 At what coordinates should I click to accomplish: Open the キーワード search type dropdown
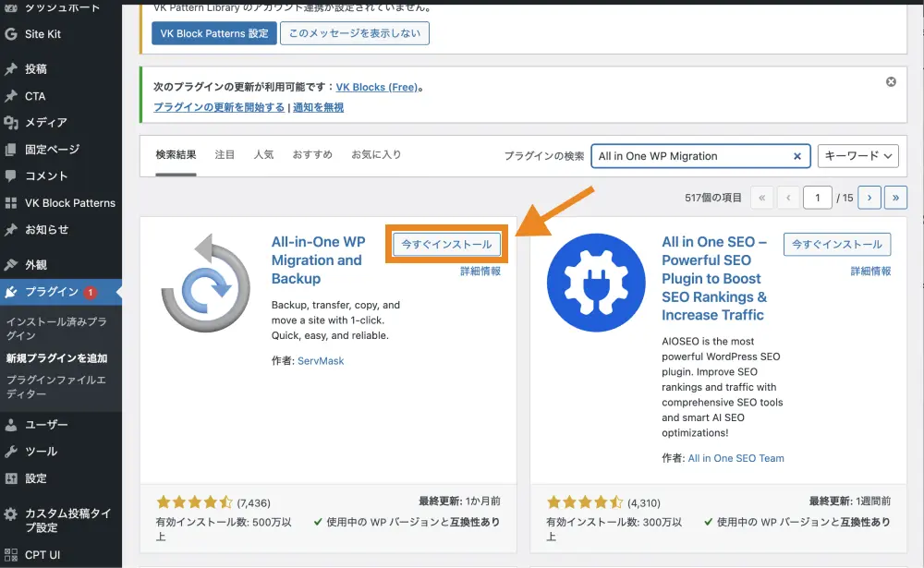tap(857, 156)
